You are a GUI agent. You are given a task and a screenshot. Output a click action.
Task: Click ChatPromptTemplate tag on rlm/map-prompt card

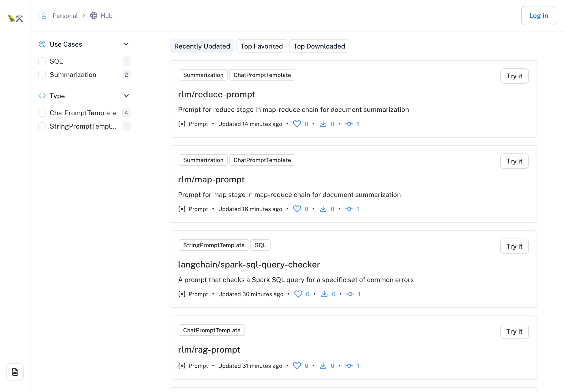pyautogui.click(x=262, y=160)
